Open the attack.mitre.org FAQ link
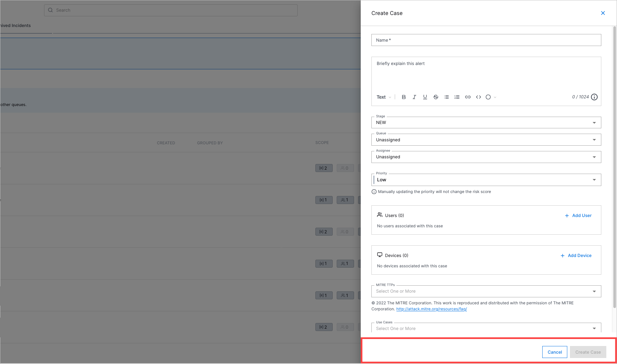 click(x=431, y=309)
